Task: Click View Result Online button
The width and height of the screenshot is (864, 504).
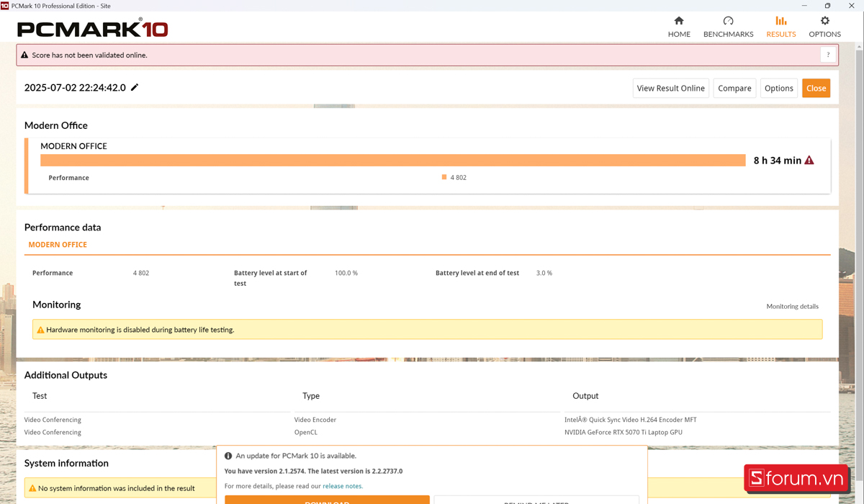Action: click(671, 88)
